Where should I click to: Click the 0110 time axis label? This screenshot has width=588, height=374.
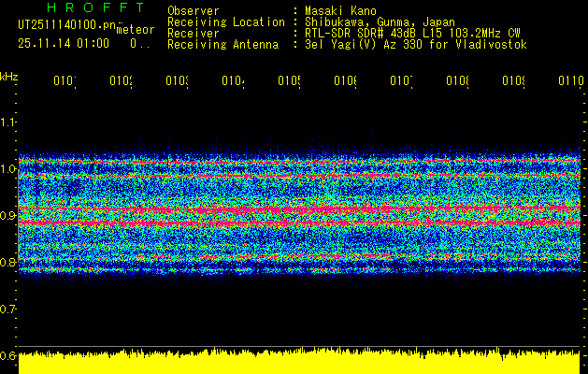(x=571, y=80)
